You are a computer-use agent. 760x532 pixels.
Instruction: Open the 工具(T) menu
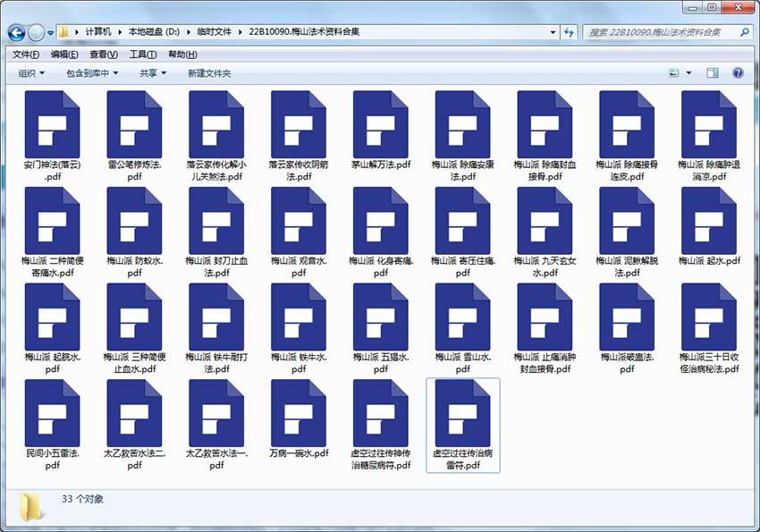[143, 55]
